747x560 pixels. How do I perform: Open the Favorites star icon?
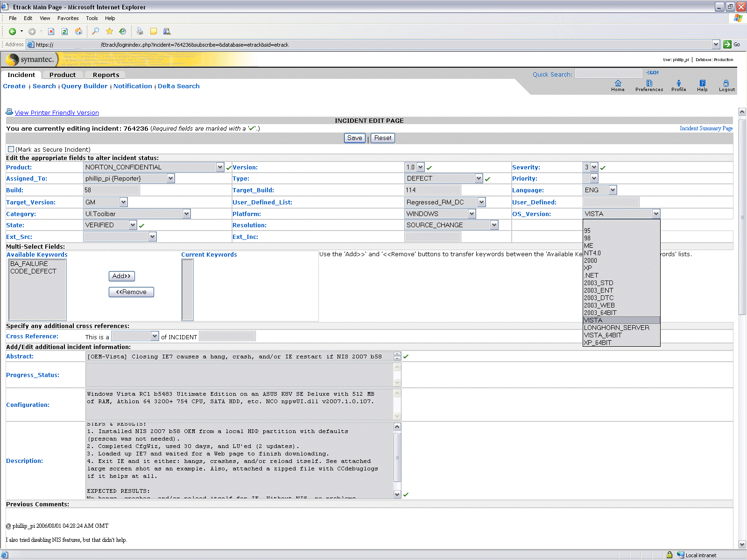pos(109,31)
